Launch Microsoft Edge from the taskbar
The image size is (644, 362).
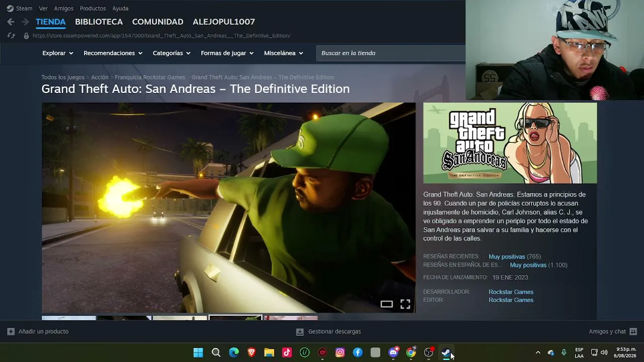pyautogui.click(x=234, y=352)
